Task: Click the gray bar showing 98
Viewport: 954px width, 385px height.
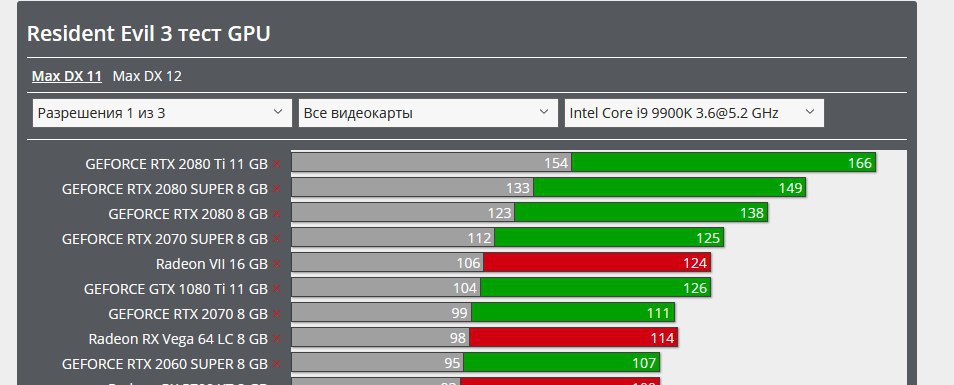Action: point(380,337)
